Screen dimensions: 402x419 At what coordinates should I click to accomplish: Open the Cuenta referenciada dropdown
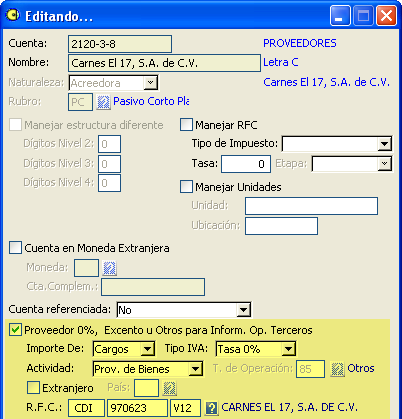243,310
